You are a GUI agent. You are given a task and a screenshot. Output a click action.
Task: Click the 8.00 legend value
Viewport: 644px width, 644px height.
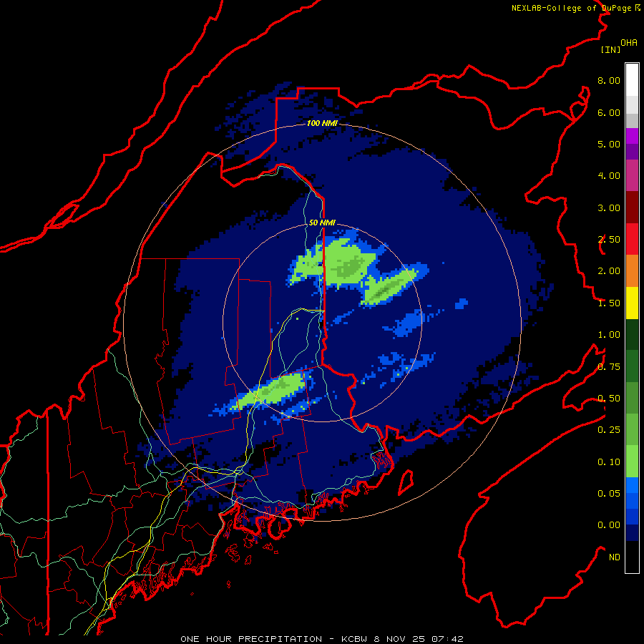point(609,80)
